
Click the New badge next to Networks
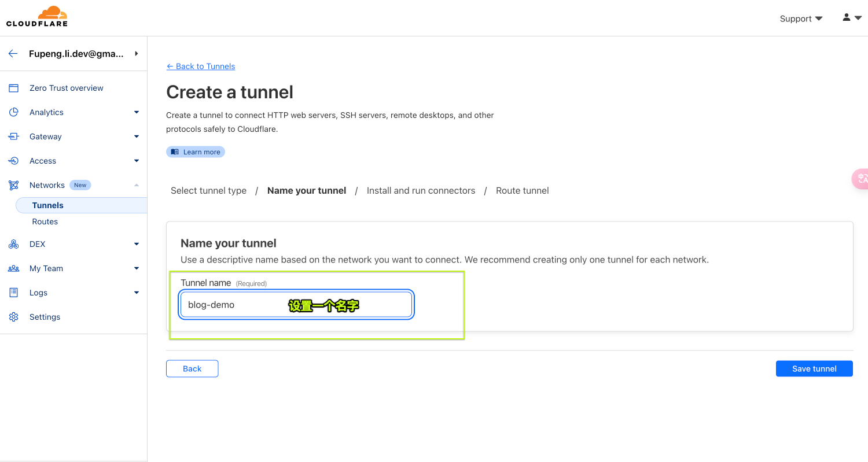(x=80, y=185)
